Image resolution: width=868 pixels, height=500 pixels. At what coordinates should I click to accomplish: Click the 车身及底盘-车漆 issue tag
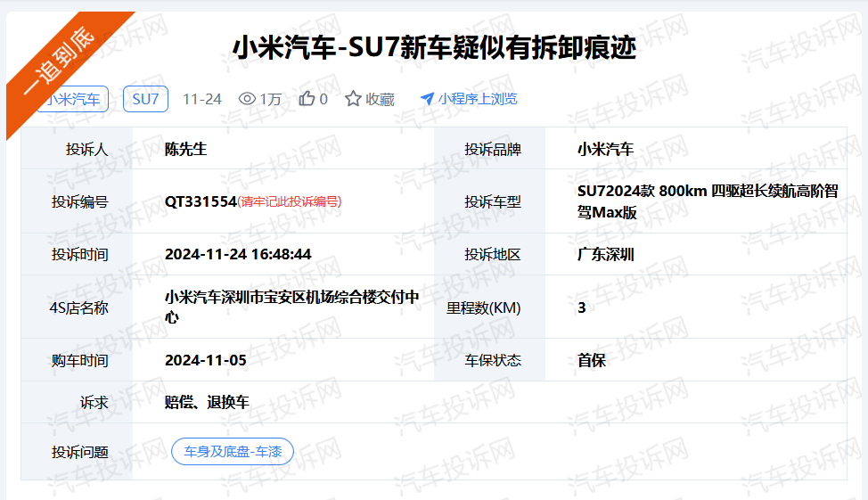(x=233, y=451)
